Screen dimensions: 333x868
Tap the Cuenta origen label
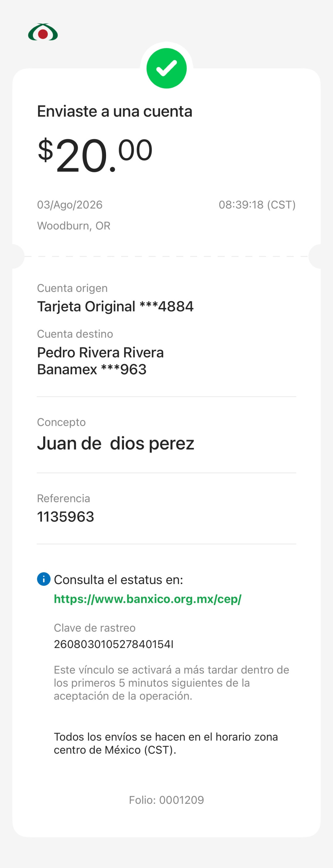(x=72, y=288)
